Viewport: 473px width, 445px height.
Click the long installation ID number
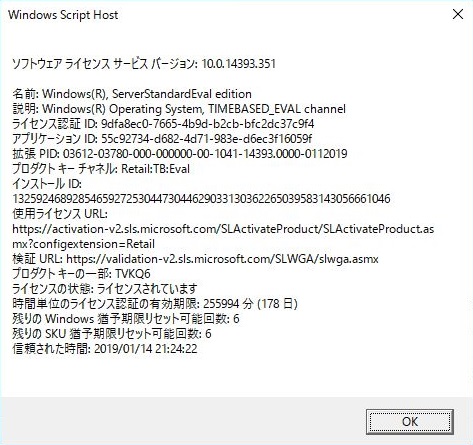tap(201, 199)
